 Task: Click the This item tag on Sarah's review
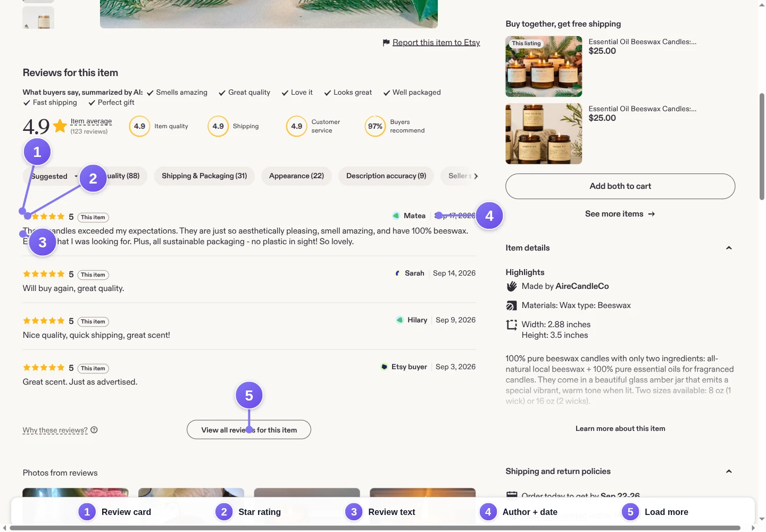pos(93,275)
